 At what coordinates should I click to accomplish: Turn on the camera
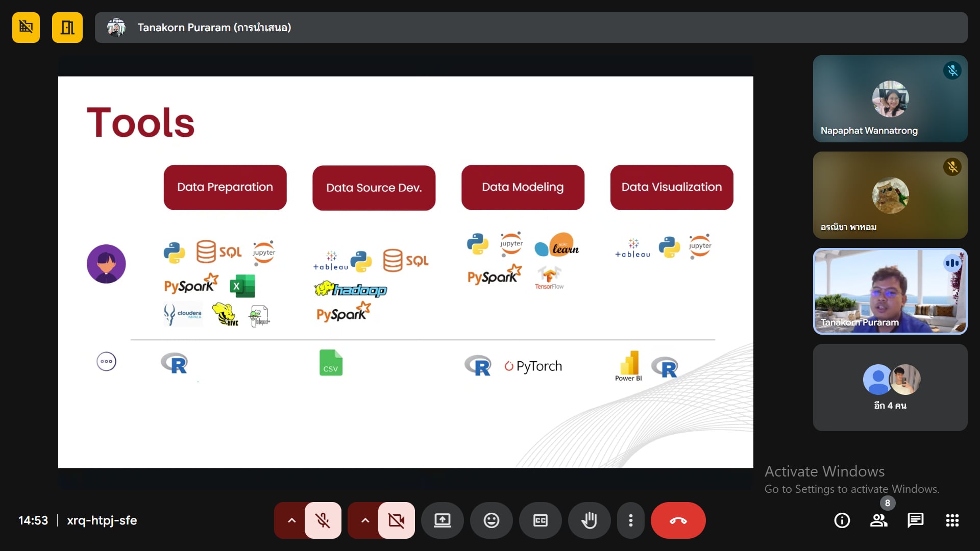pos(396,520)
